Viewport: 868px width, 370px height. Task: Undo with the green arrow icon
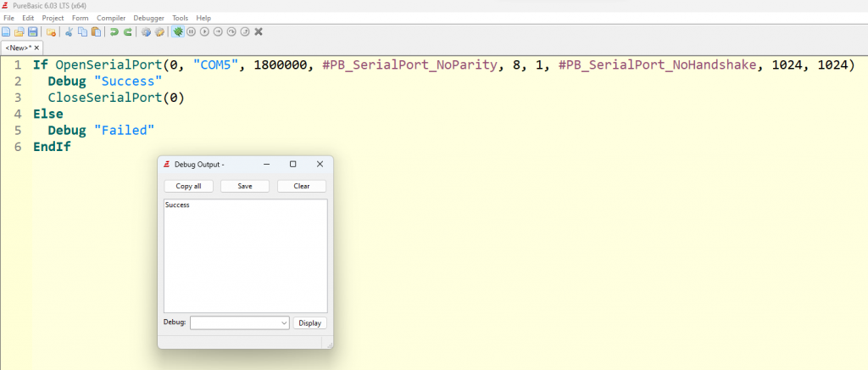[114, 31]
